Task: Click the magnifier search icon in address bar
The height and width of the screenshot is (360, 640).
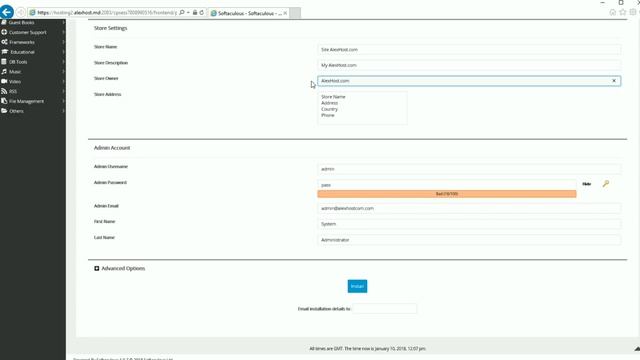Action: (x=182, y=13)
